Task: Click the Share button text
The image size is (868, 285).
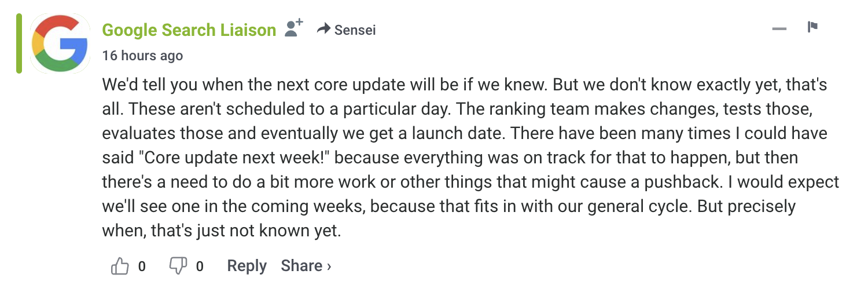Action: click(x=301, y=266)
